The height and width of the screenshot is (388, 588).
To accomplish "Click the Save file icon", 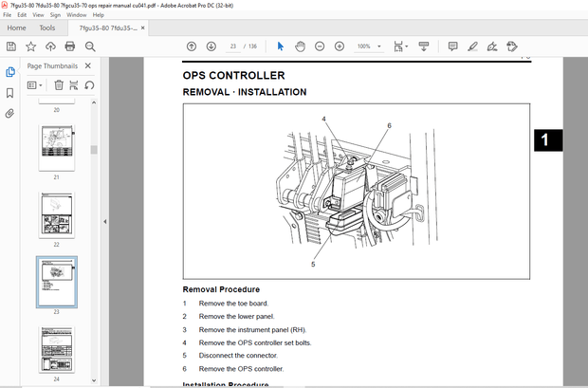I will click(11, 46).
